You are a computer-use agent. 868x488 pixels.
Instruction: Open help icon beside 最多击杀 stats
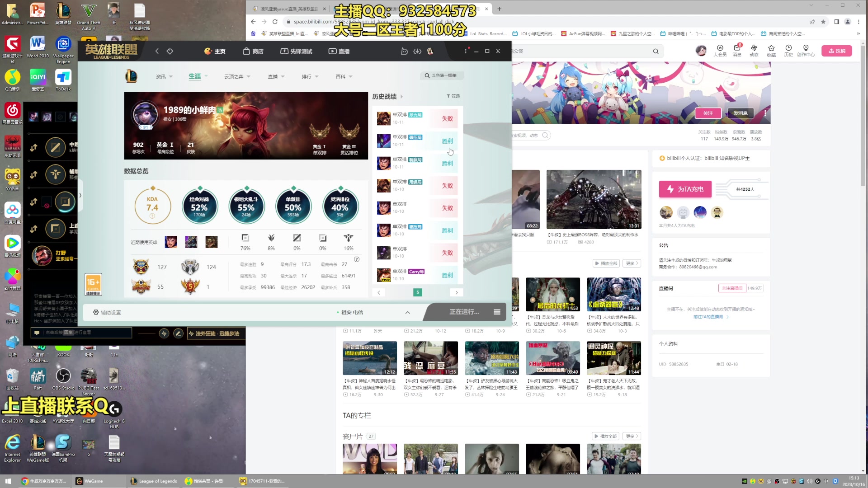pyautogui.click(x=357, y=259)
